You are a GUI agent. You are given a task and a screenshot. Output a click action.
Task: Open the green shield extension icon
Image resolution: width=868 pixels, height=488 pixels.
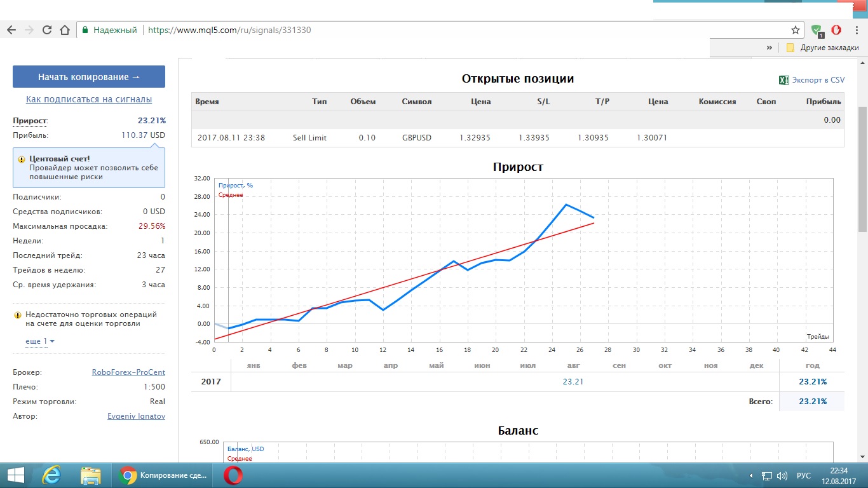[x=817, y=30]
